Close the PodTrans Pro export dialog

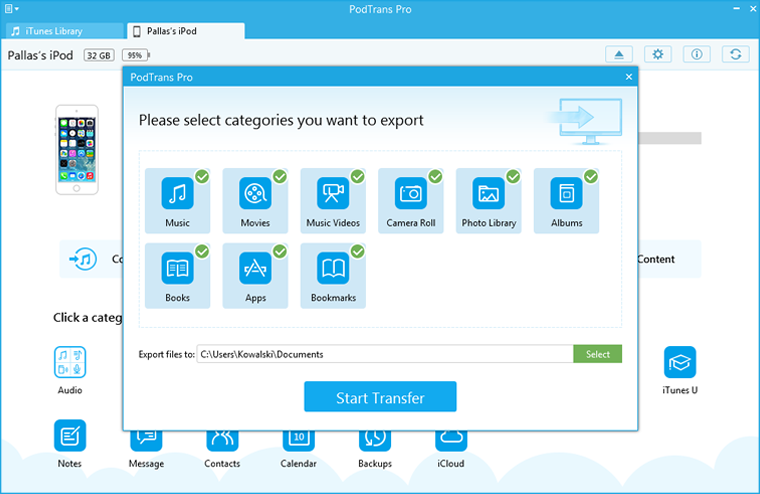point(628,77)
